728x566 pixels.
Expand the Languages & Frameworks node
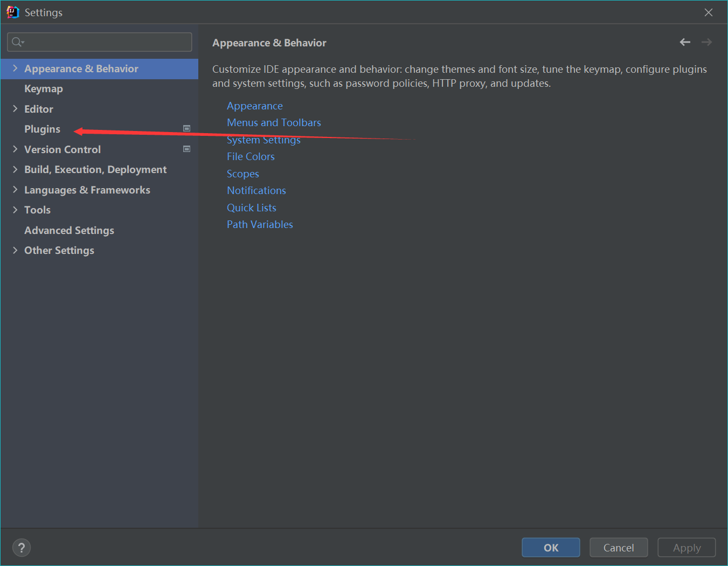click(15, 190)
